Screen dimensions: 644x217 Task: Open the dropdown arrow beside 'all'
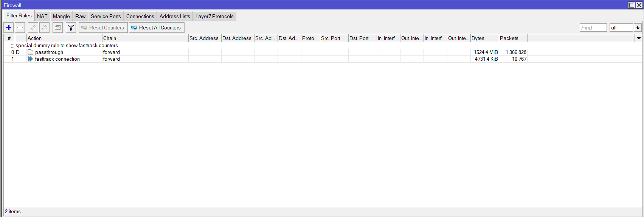[x=638, y=28]
